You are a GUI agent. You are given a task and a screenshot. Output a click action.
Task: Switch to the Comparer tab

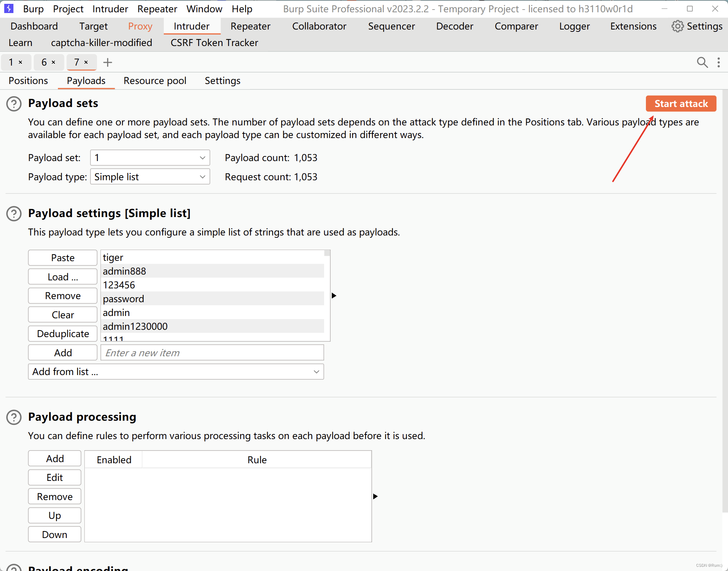coord(516,26)
